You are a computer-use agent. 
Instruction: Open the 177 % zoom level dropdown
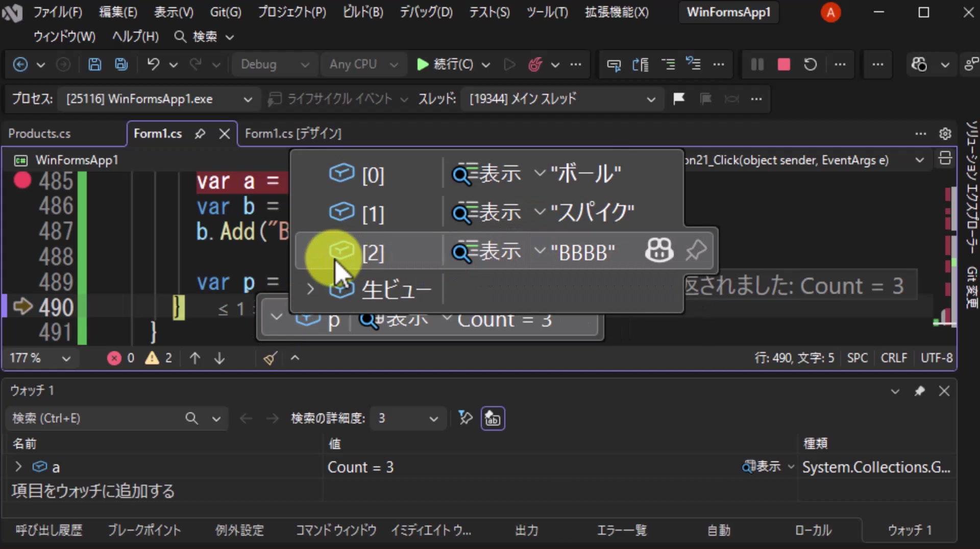40,358
